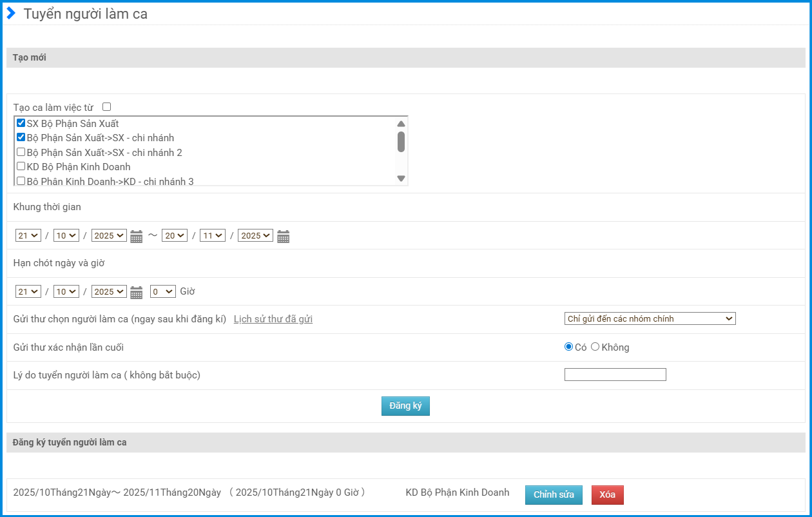Click the scroll up arrow in department list
The width and height of the screenshot is (812, 517).
tap(401, 124)
